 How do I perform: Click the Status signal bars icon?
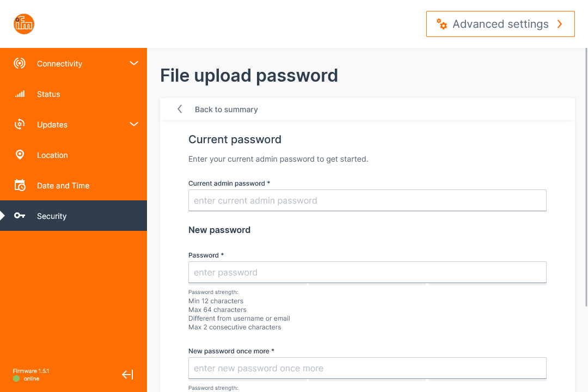point(20,94)
